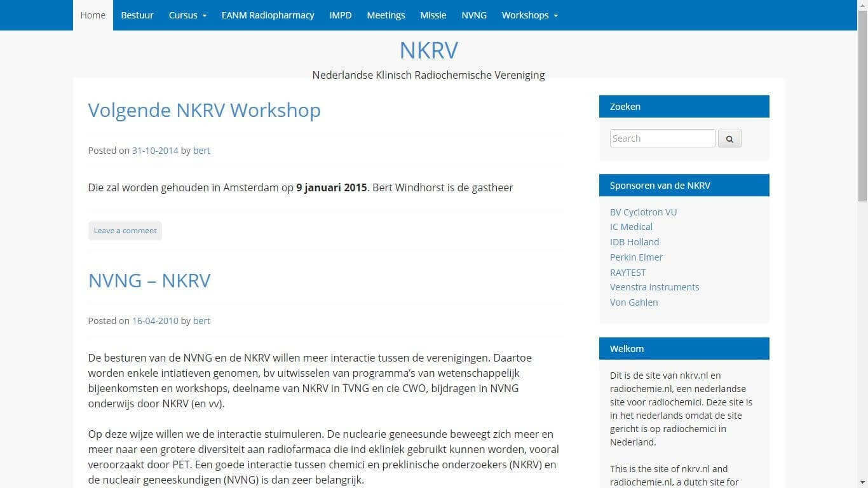Screen dimensions: 868x488
Task: Visit the BV Cyclotron VU sponsor link
Action: [643, 212]
